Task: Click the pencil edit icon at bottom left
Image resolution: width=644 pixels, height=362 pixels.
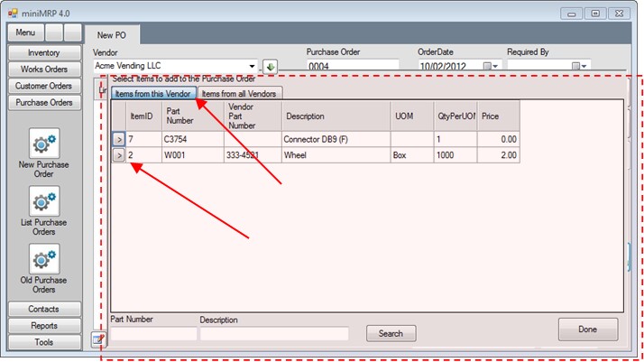Action: click(97, 339)
